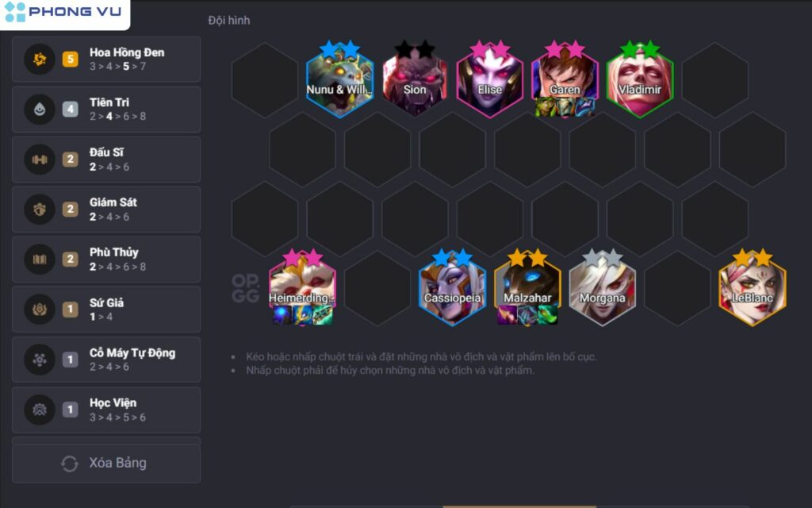Select the Nunu & Willump champion hexagon
This screenshot has width=812, height=508.
(339, 79)
